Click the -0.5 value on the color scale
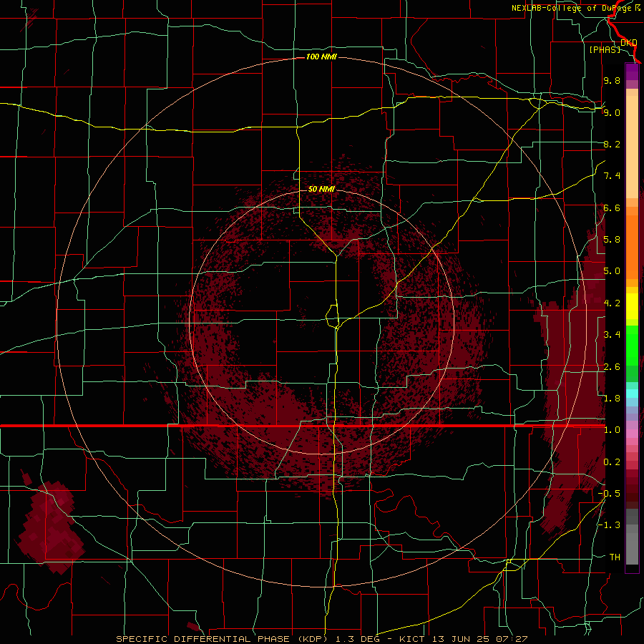The image size is (644, 644). point(609,494)
